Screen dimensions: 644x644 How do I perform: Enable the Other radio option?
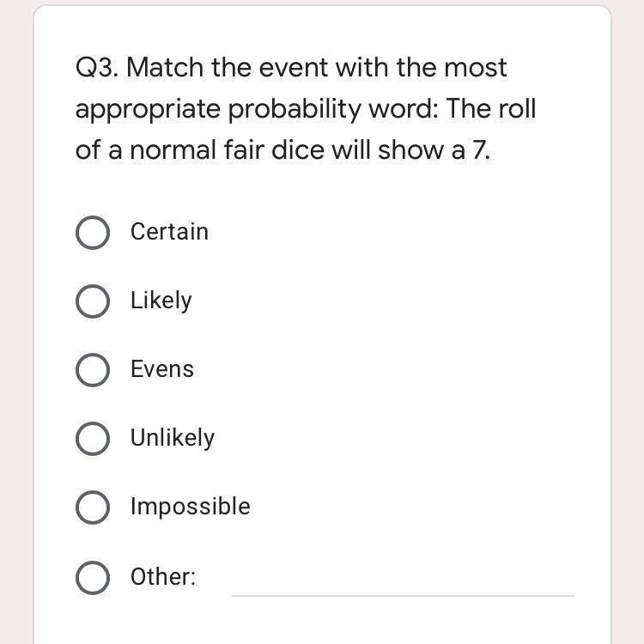[93, 577]
